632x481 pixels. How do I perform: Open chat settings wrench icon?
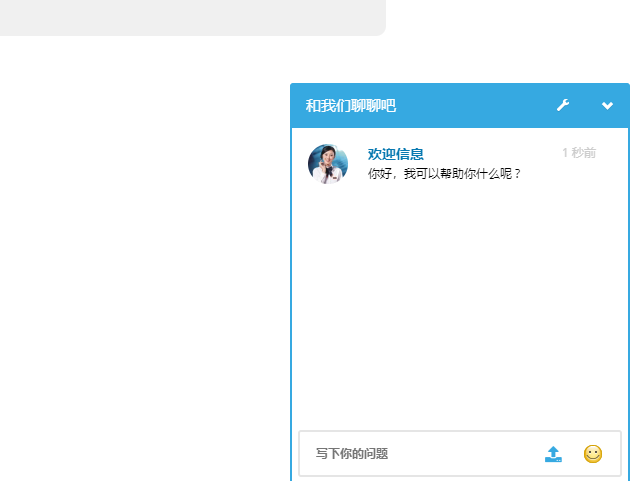tap(563, 105)
